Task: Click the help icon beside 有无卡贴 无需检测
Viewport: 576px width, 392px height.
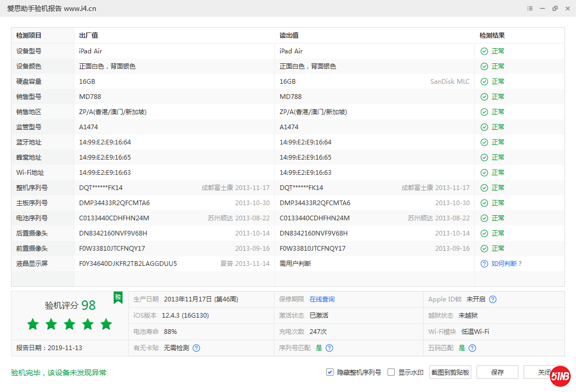Action: tap(196, 348)
